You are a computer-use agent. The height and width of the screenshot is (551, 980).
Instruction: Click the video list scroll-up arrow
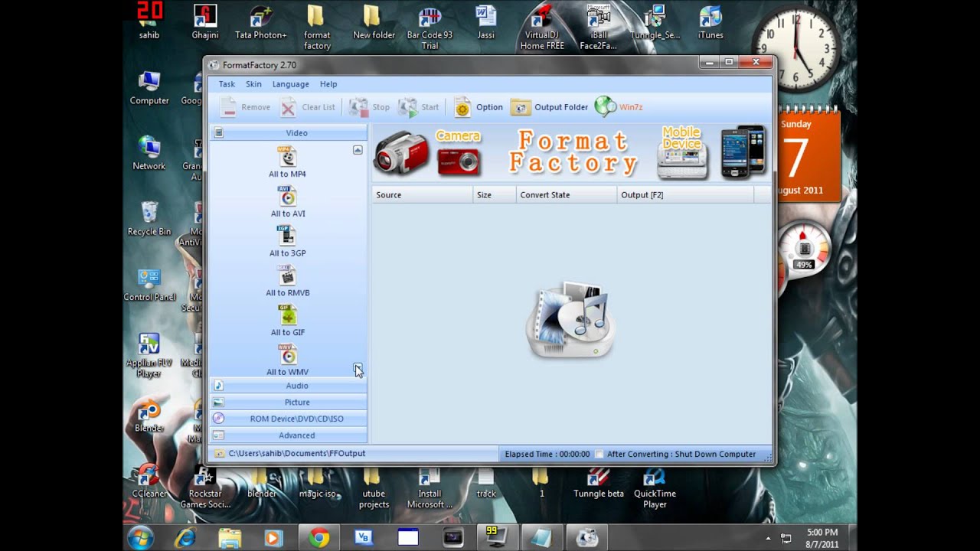coord(358,150)
